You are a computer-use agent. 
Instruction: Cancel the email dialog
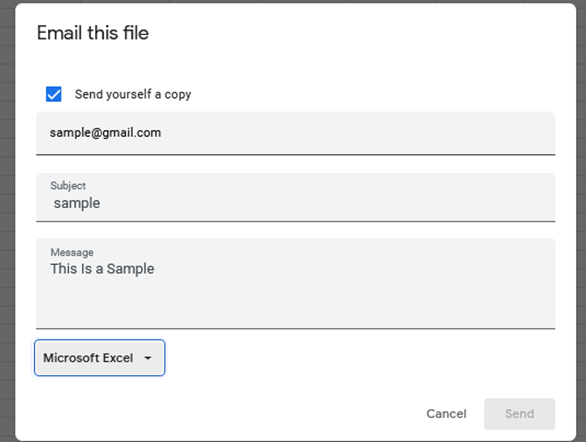pos(446,414)
